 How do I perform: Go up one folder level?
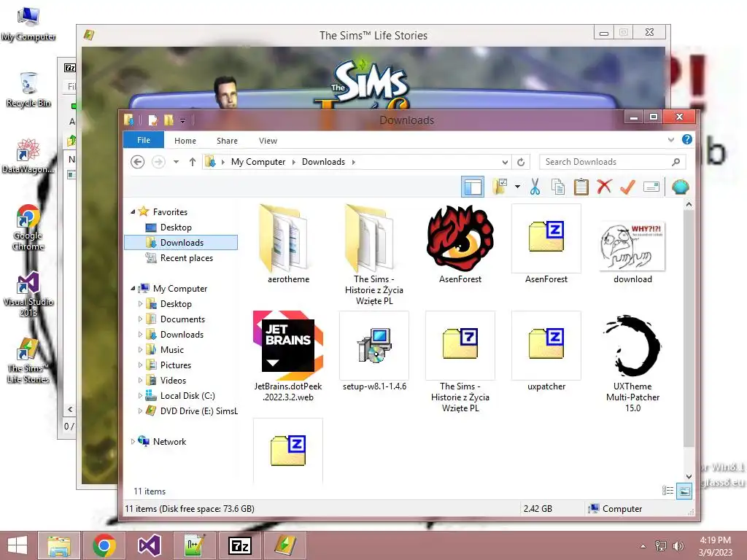(193, 162)
